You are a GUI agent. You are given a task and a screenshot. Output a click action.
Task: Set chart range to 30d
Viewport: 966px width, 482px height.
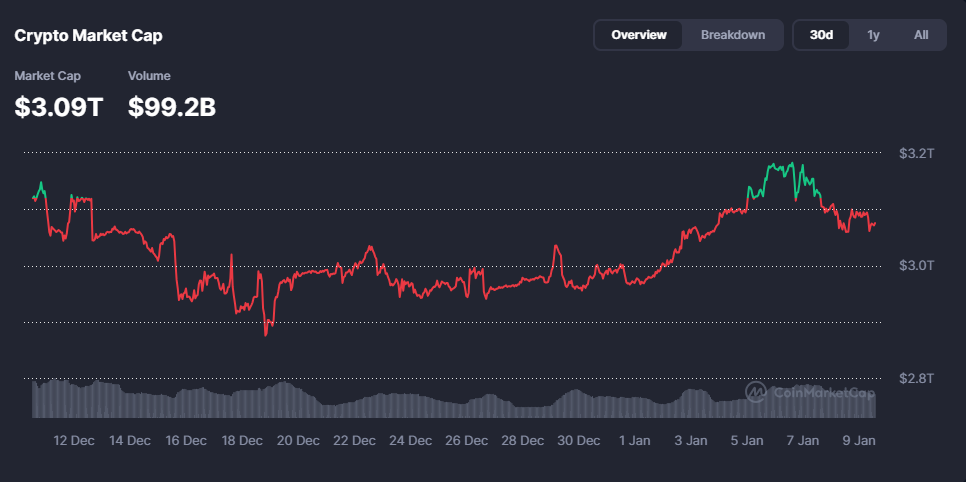[x=821, y=35]
